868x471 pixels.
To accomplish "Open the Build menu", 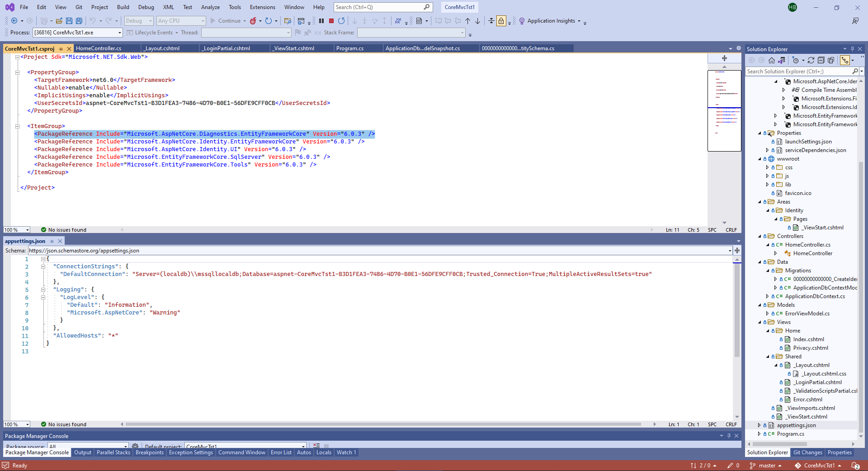I will pyautogui.click(x=123, y=7).
